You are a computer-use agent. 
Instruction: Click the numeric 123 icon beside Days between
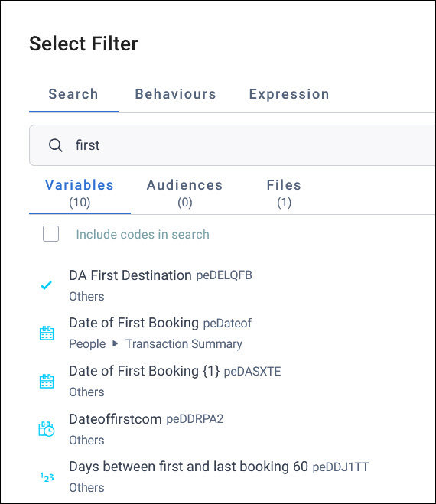(47, 477)
